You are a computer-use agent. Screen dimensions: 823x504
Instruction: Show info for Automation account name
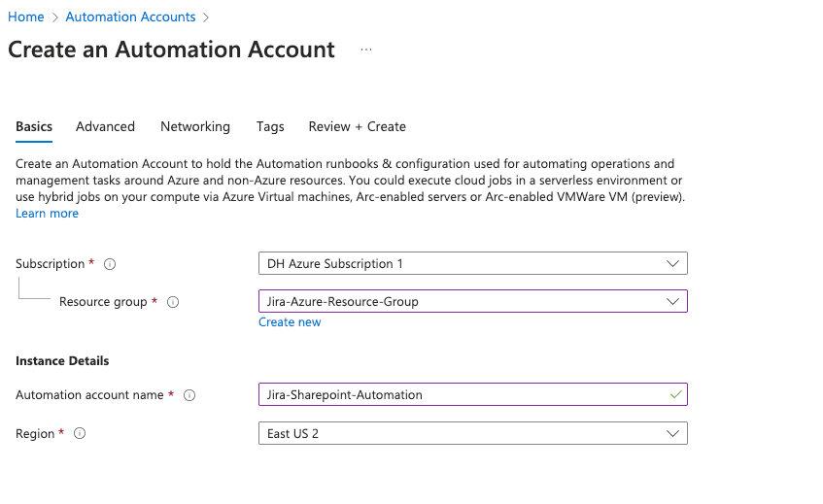[189, 395]
